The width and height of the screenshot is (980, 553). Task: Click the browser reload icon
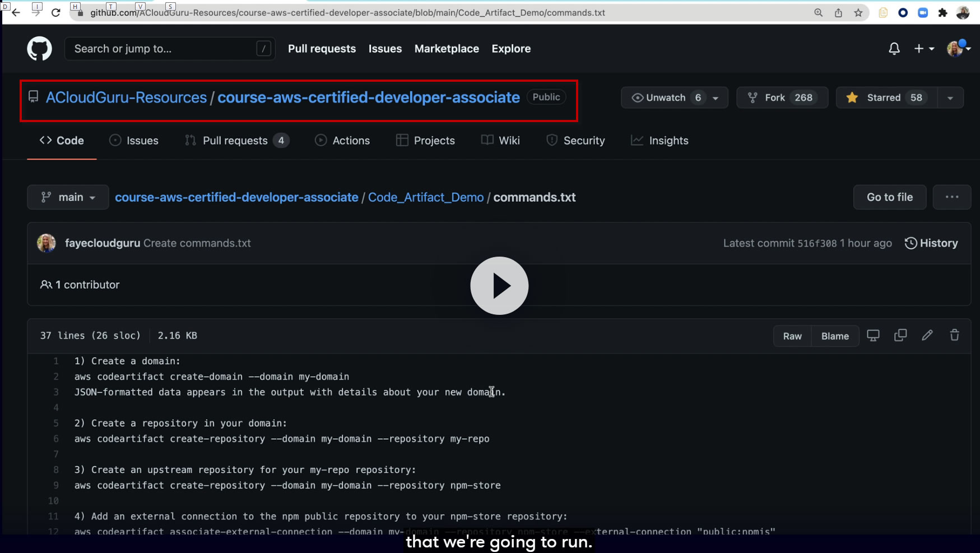click(55, 12)
